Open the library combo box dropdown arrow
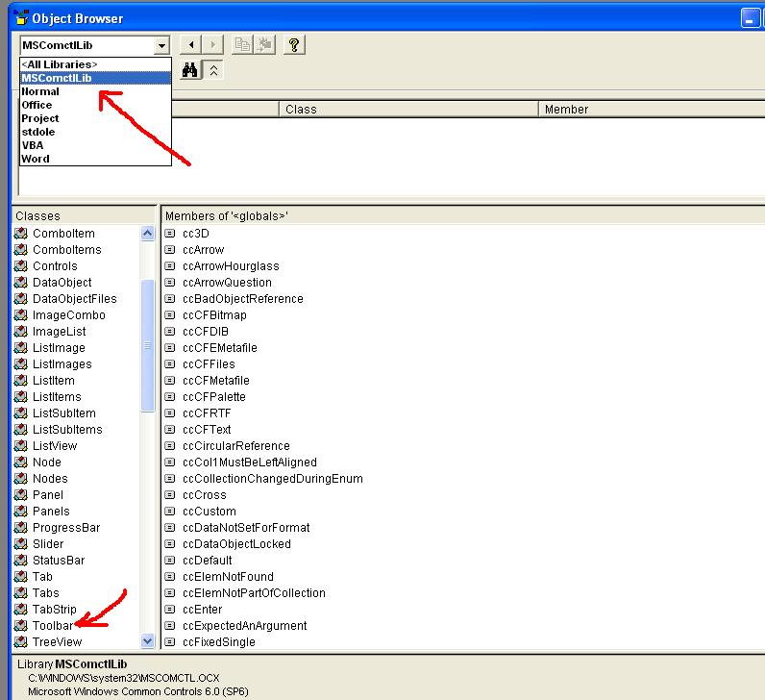The width and height of the screenshot is (765, 700). 161,45
